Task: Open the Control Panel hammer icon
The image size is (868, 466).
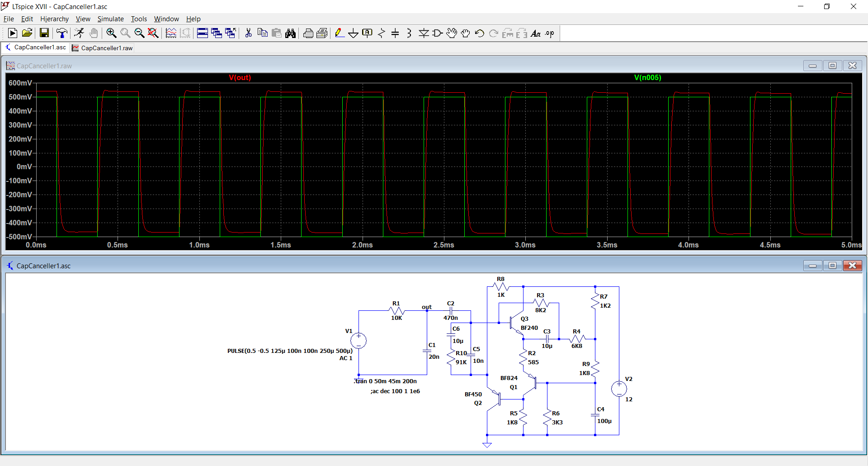Action: coord(62,33)
